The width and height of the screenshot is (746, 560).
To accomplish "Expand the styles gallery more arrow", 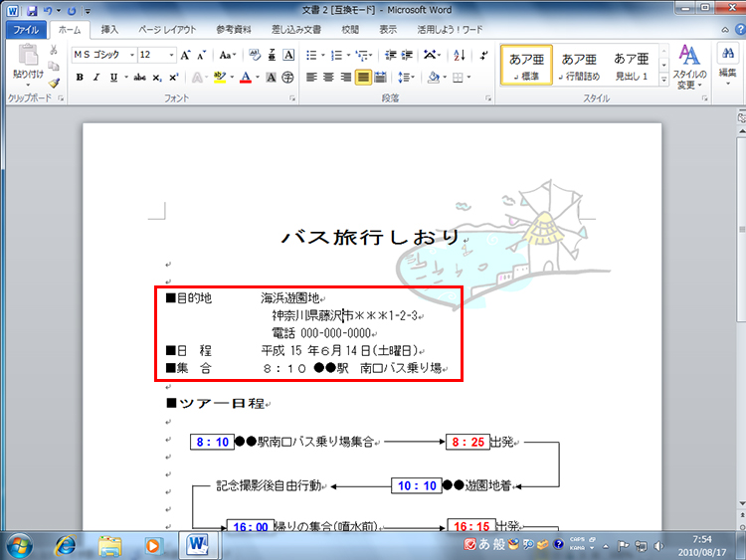I will point(663,81).
